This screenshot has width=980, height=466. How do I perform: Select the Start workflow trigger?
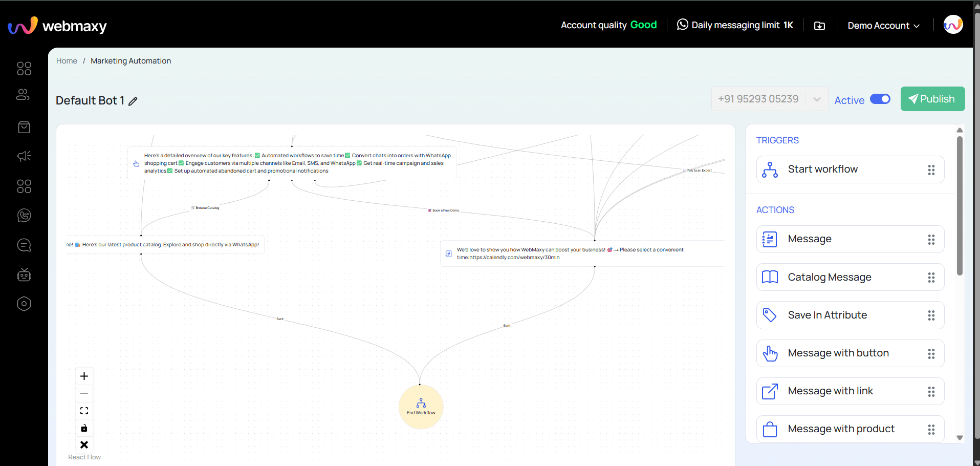point(850,170)
